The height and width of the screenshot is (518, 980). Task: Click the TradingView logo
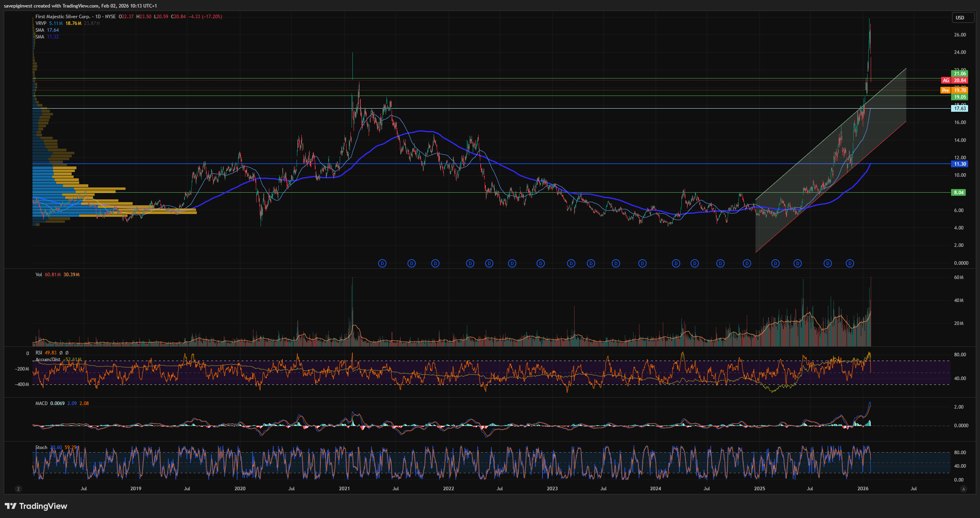[x=36, y=506]
